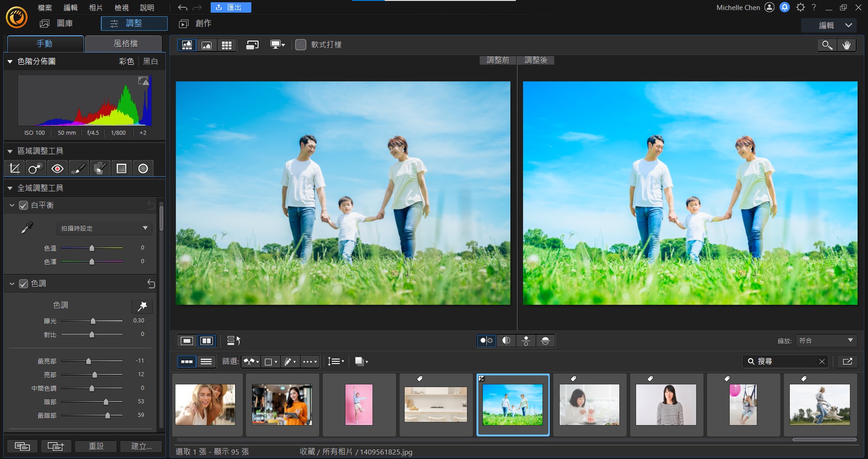868x459 pixels.
Task: Click the auto tone magic wand
Action: point(142,307)
